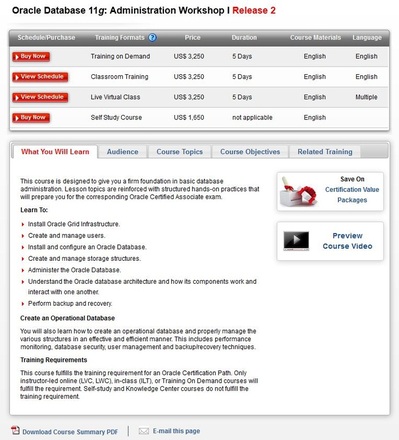Click the 'Install Oracle Grid Infrastructure' bullet
Image resolution: width=399 pixels, height=440 pixels.
(74, 224)
